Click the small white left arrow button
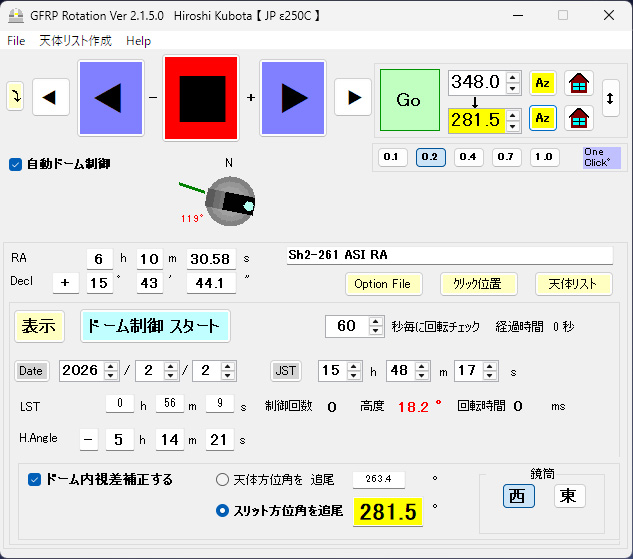The width and height of the screenshot is (633, 559). [x=51, y=97]
